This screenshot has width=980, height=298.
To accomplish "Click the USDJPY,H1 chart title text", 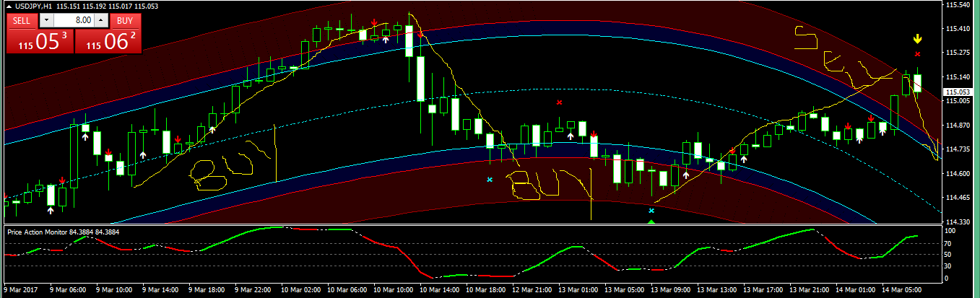I will (32, 6).
